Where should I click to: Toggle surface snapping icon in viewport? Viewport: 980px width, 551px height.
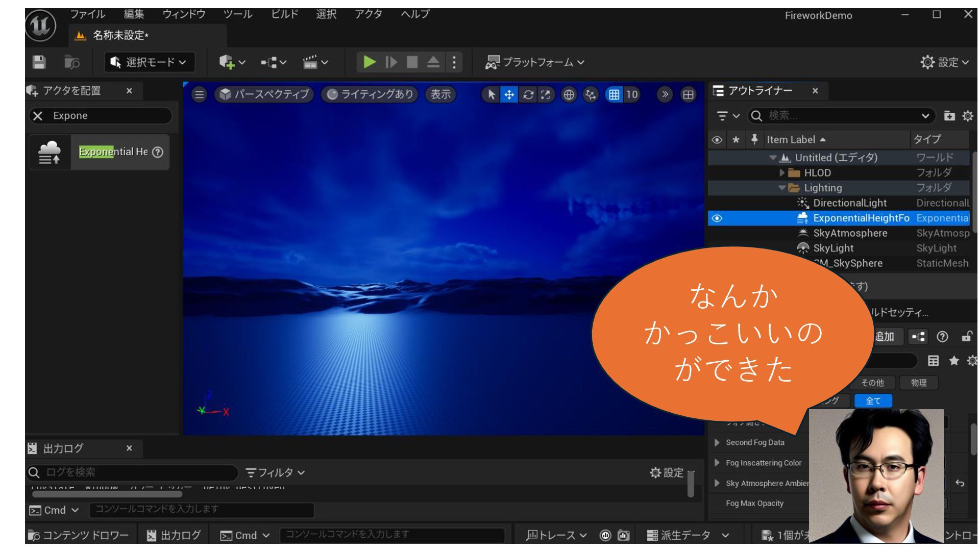(x=591, y=94)
